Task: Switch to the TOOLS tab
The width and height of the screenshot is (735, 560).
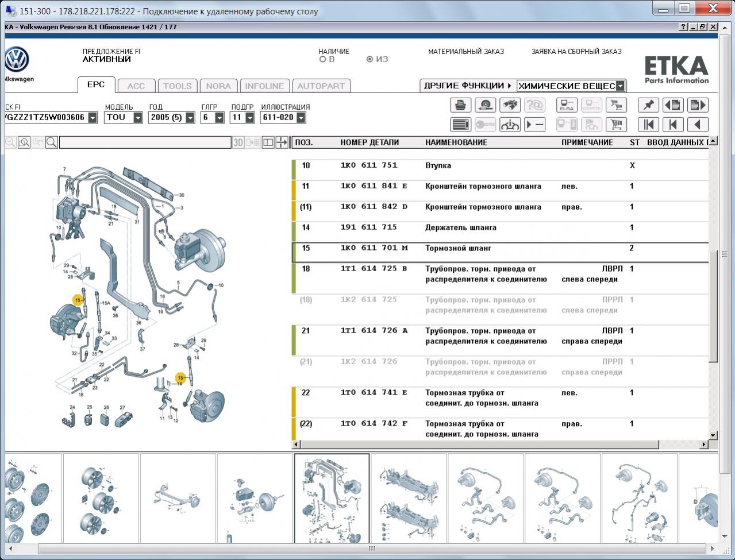Action: 177,86
